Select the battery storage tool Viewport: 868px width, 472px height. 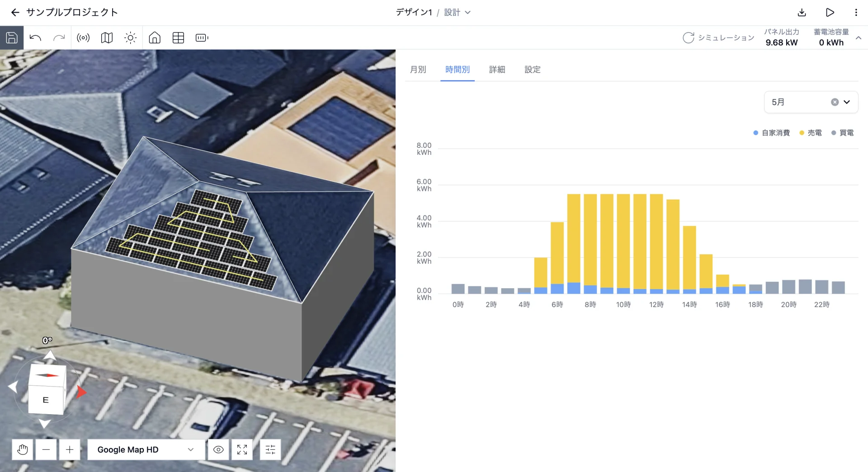(x=202, y=37)
